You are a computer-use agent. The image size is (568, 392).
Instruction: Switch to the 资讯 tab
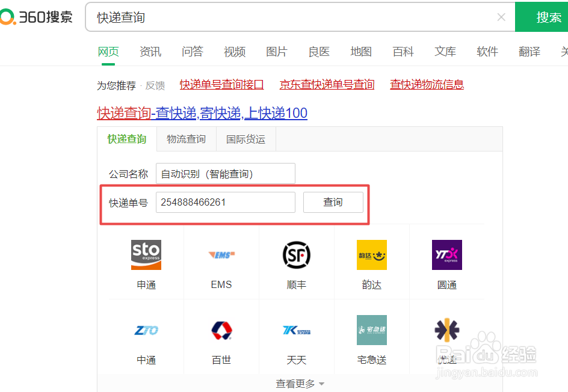pos(150,52)
